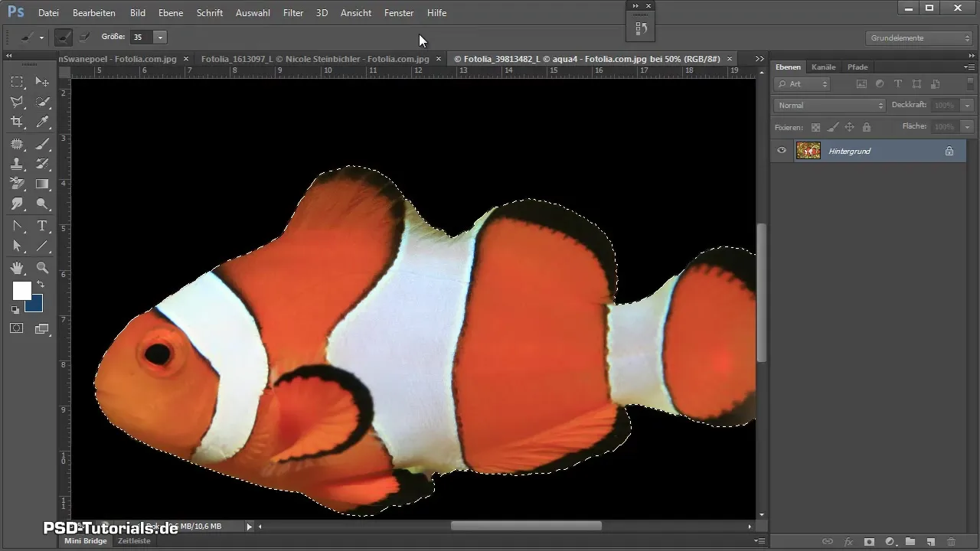Enable subtract eraser brush mode
Viewport: 980px width, 551px height.
coord(83,37)
